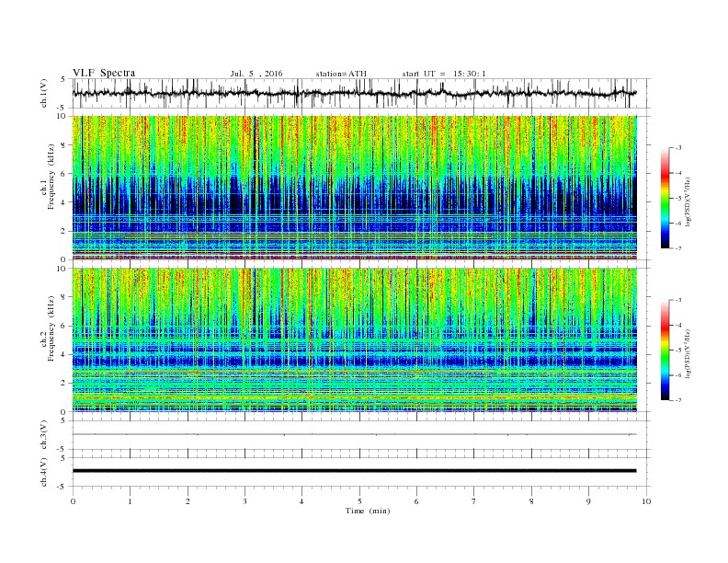This screenshot has height=563, width=728.
Task: Click the ch.2 spectrogram '10' kHz tick label
Action: (63, 269)
